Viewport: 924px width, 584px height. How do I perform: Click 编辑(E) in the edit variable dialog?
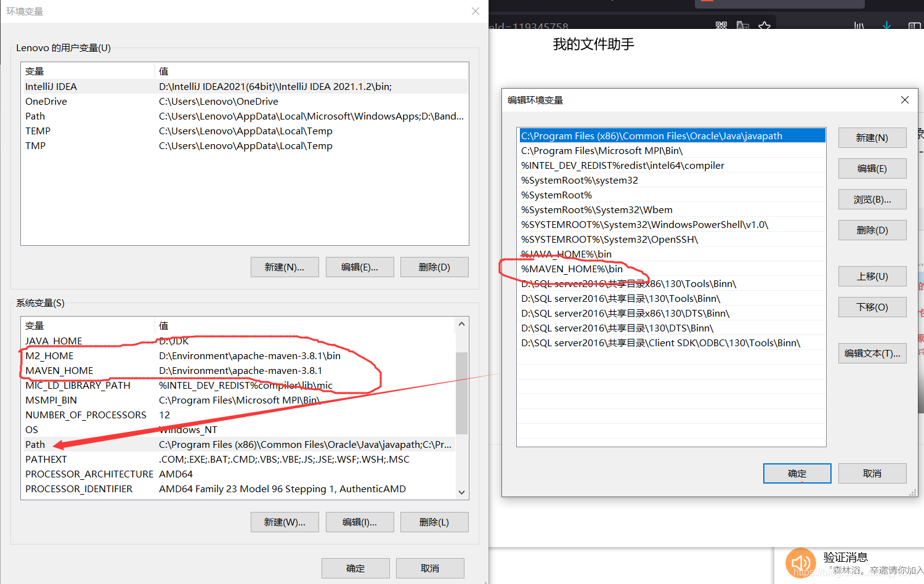coord(872,168)
